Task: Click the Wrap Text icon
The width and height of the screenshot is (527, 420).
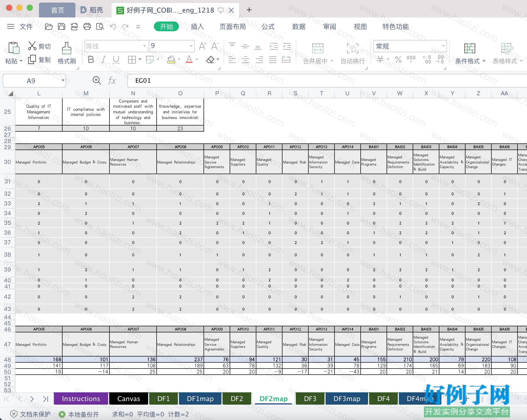Action: pyautogui.click(x=353, y=48)
